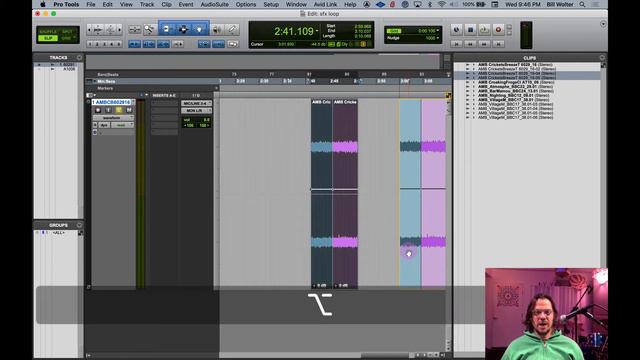Select the Grabber hand tool
The width and height of the screenshot is (640, 360).
(200, 29)
